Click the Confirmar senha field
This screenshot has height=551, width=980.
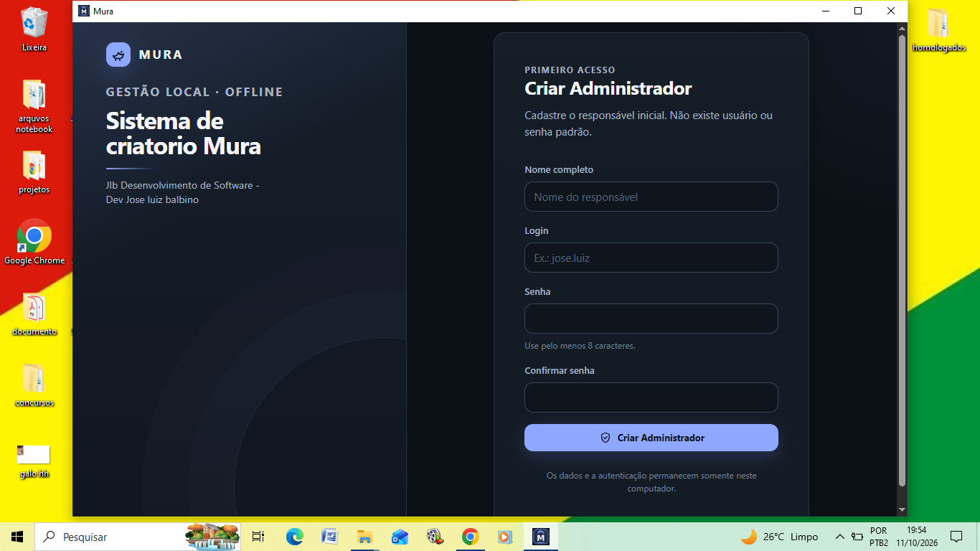pyautogui.click(x=651, y=397)
